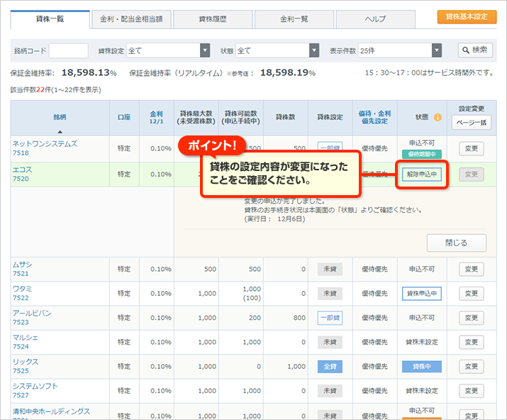Focus the 銘柄コード input field
The width and height of the screenshot is (507, 420).
[x=69, y=50]
